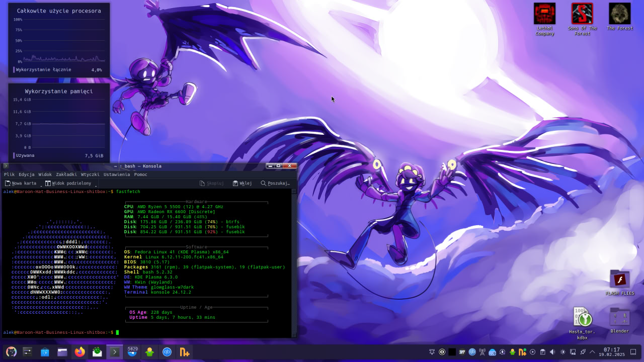644x362 pixels.
Task: Open the Wtyczki menu
Action: coord(90,174)
